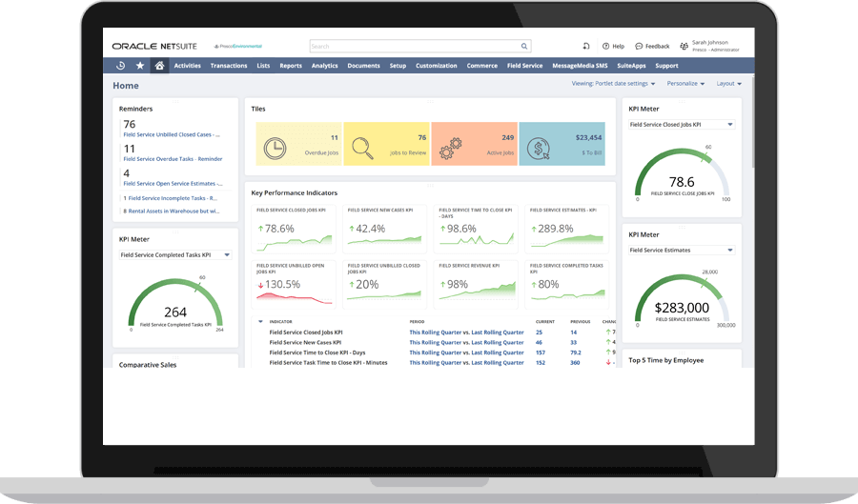Click the Sarah Johnson user name
Viewport: 858px width, 504px height.
(x=709, y=43)
